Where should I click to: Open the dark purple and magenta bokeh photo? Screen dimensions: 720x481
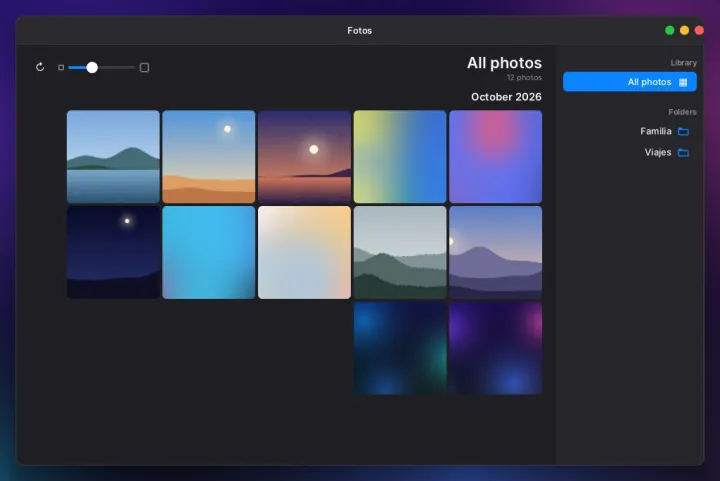pyautogui.click(x=495, y=348)
